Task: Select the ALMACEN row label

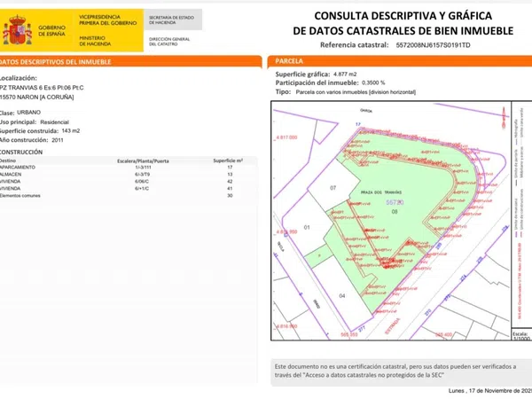Action: pos(11,175)
